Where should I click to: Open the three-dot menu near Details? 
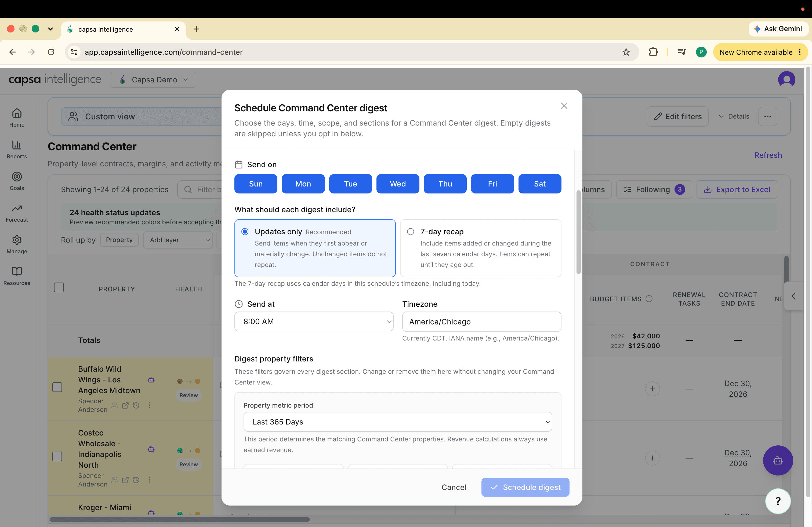click(767, 116)
